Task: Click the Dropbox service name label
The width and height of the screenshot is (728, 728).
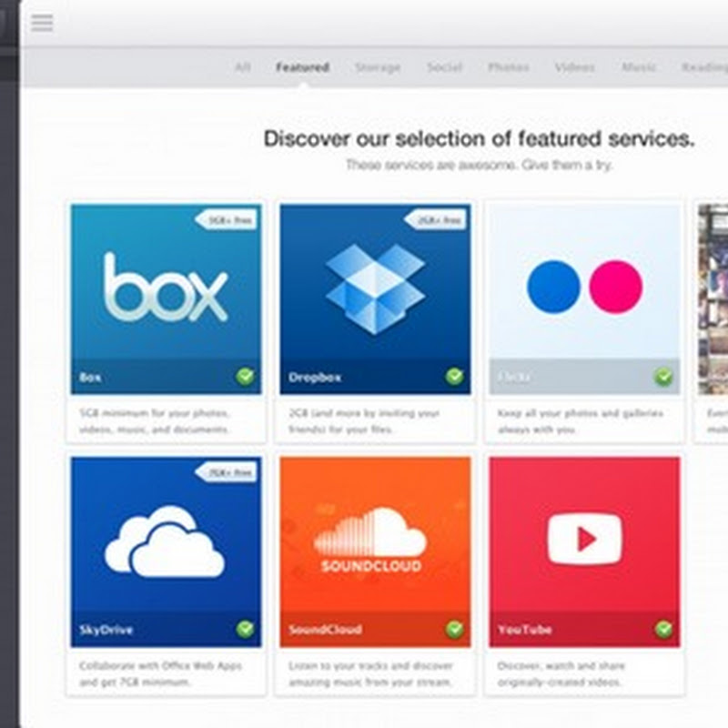Action: pyautogui.click(x=315, y=378)
